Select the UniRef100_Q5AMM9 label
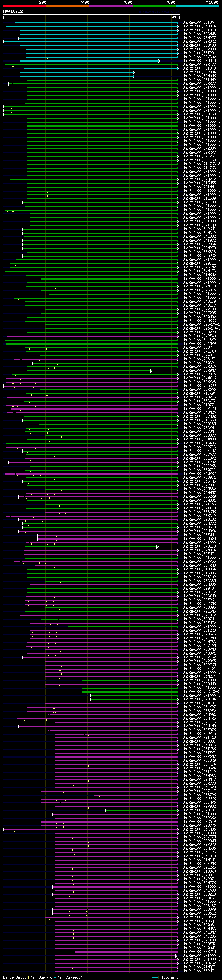 pyautogui.click(x=199, y=684)
